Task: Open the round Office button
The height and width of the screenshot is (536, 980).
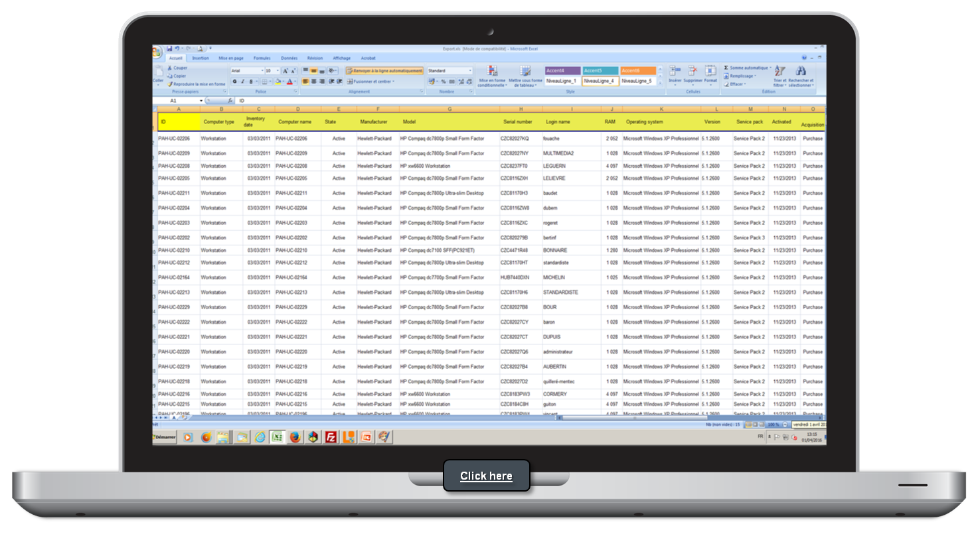Action: tap(156, 52)
